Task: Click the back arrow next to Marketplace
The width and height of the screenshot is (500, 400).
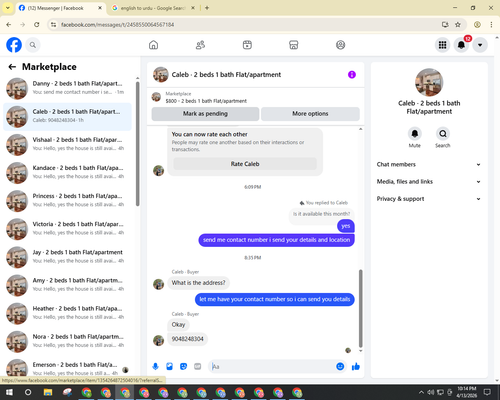Action: click(x=12, y=67)
